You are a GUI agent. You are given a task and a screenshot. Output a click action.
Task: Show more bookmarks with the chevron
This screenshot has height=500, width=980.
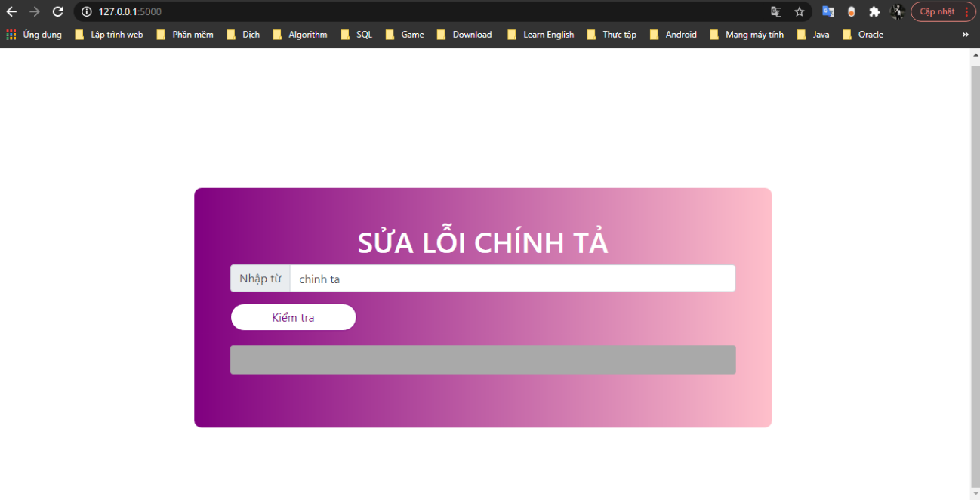point(965,35)
